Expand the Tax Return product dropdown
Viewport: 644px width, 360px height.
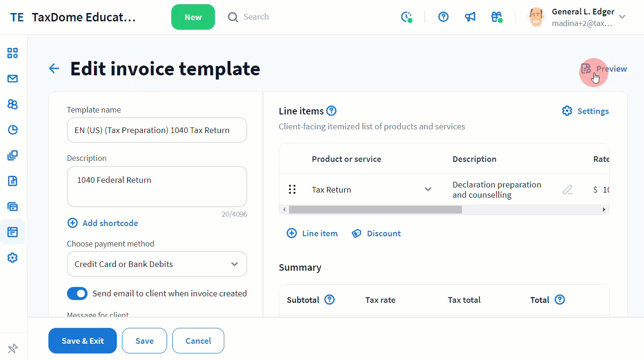click(428, 189)
